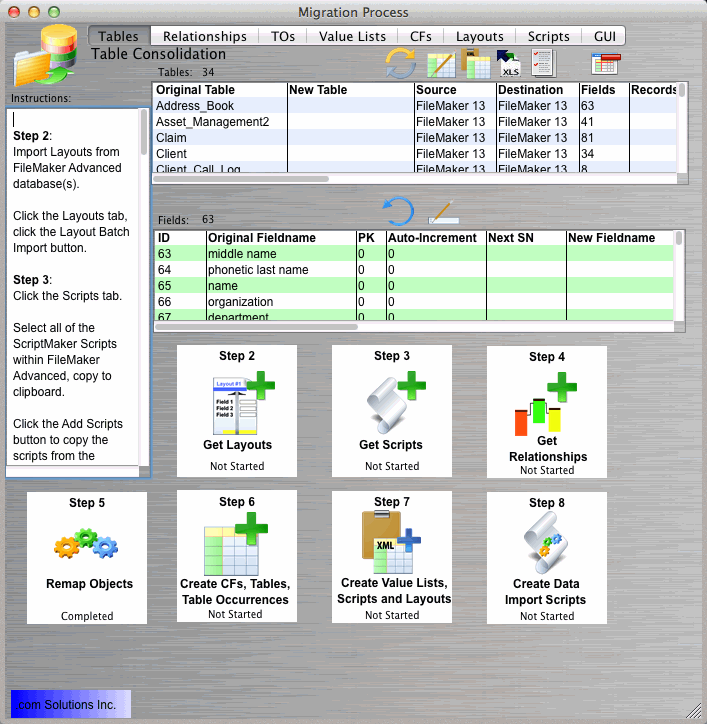Go to the Scripts tab

tap(549, 36)
